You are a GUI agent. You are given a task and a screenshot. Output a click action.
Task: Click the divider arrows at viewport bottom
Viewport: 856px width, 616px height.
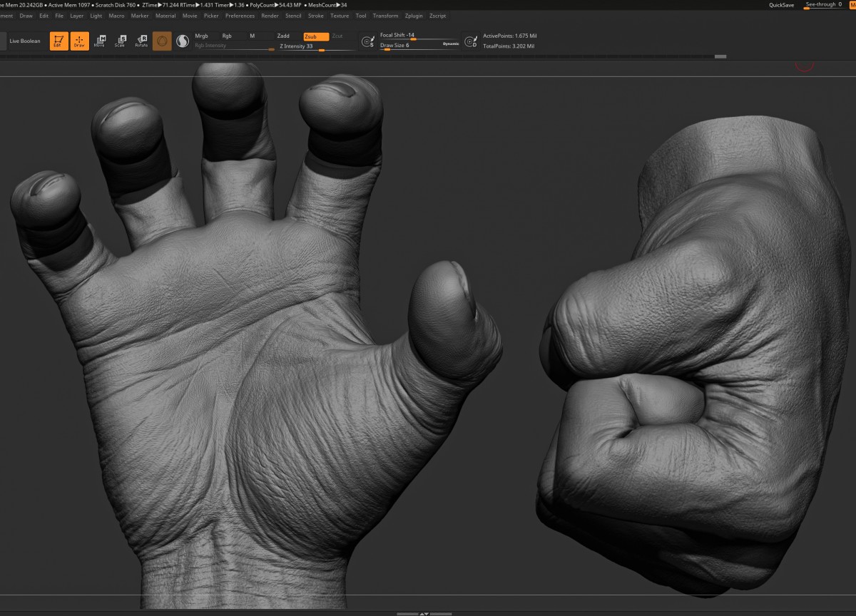coord(424,613)
